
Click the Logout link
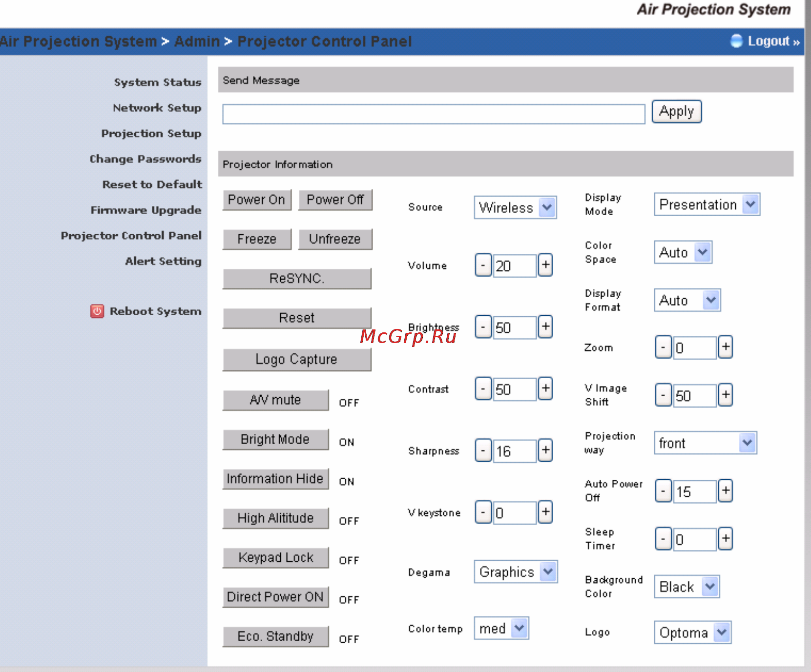(773, 41)
